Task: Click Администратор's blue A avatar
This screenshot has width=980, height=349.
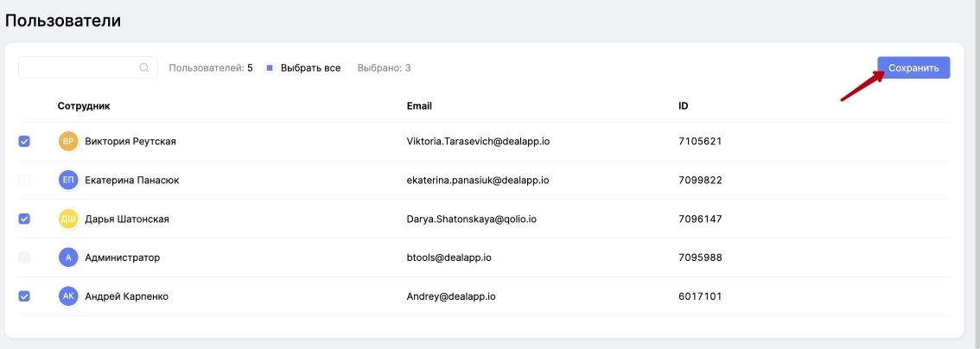Action: tap(68, 257)
